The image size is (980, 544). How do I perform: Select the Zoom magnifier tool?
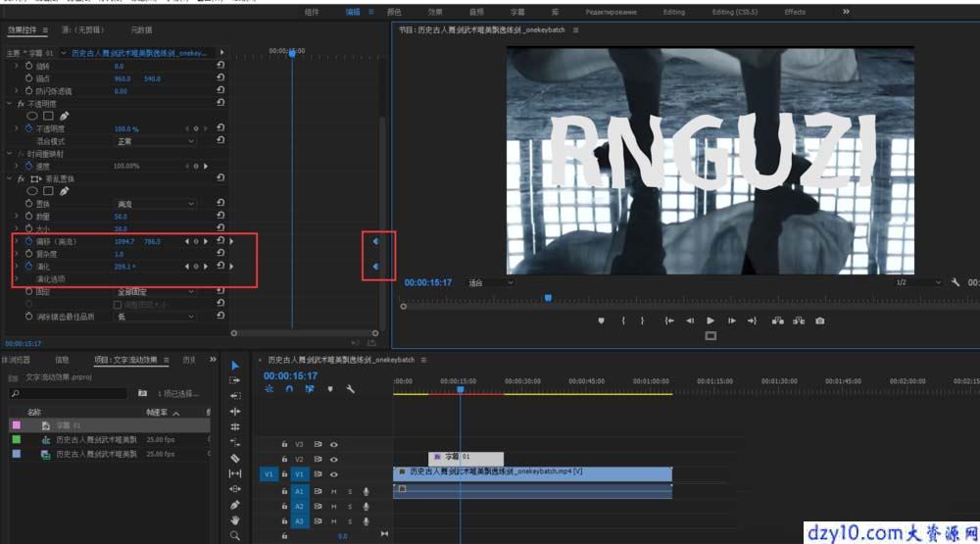tap(235, 535)
